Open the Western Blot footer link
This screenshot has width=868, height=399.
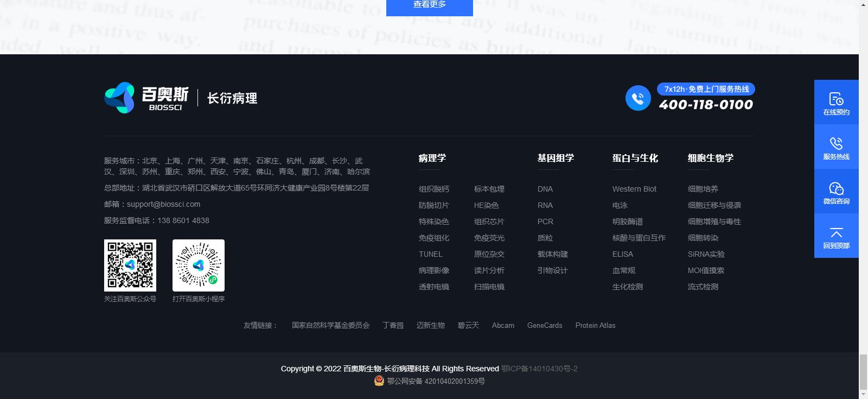[634, 189]
